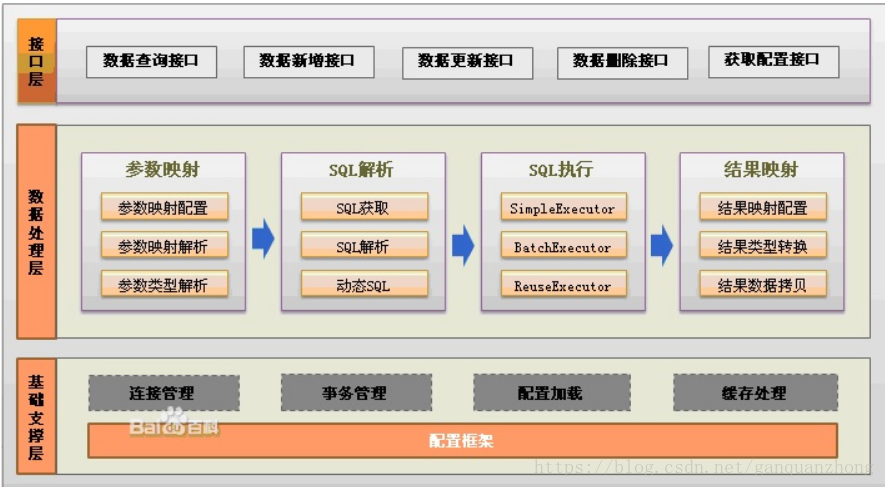Select the BatchExecutor item
This screenshot has height=487, width=885.
[564, 245]
